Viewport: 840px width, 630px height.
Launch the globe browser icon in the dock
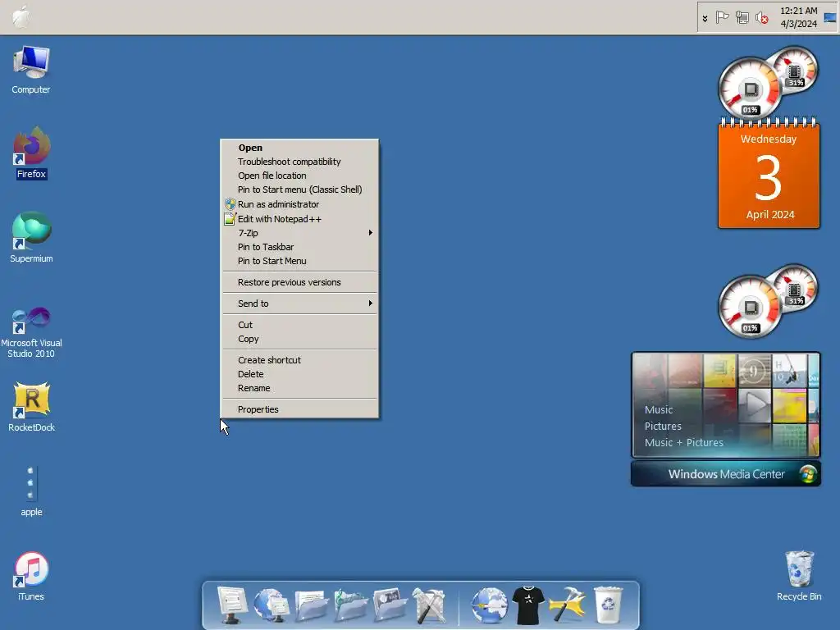coord(489,605)
